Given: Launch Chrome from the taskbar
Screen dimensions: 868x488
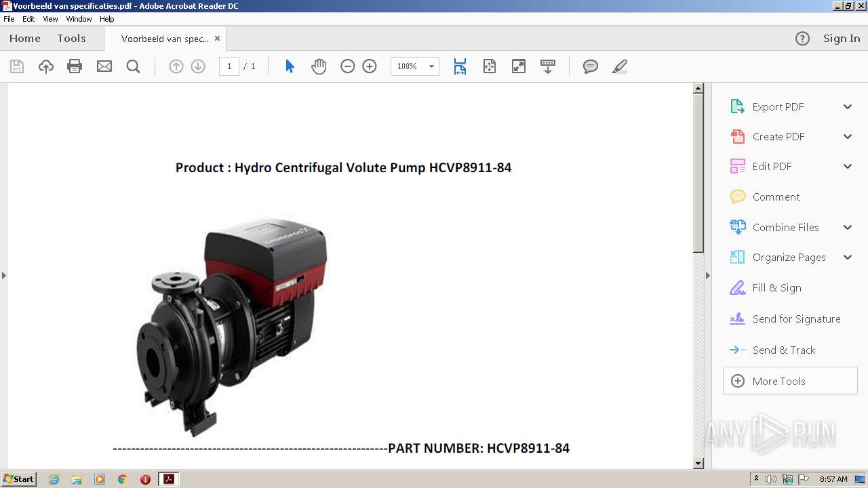Looking at the screenshot, I should (x=123, y=479).
